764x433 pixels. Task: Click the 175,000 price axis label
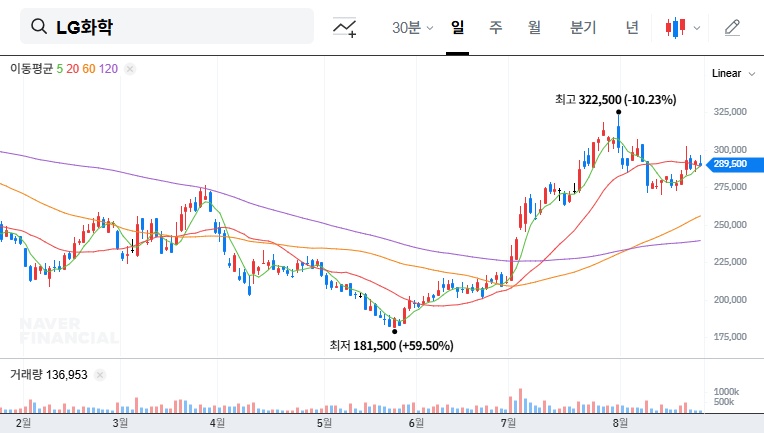730,337
